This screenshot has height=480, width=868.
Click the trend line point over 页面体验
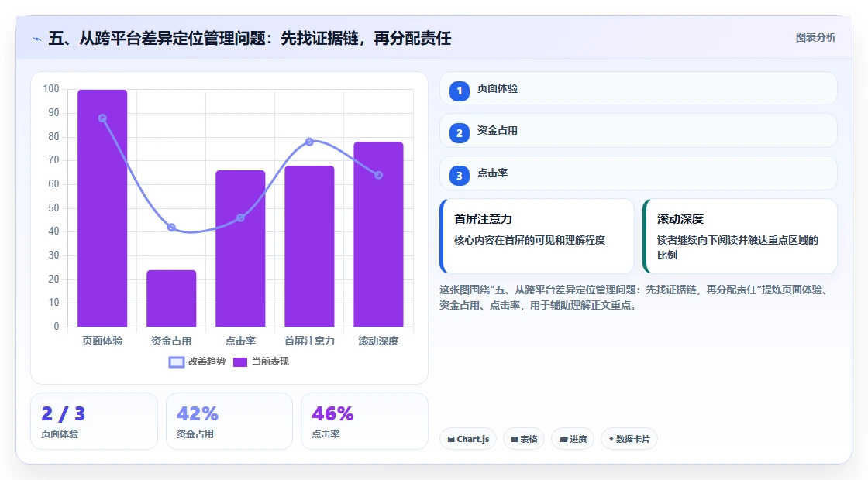(102, 118)
